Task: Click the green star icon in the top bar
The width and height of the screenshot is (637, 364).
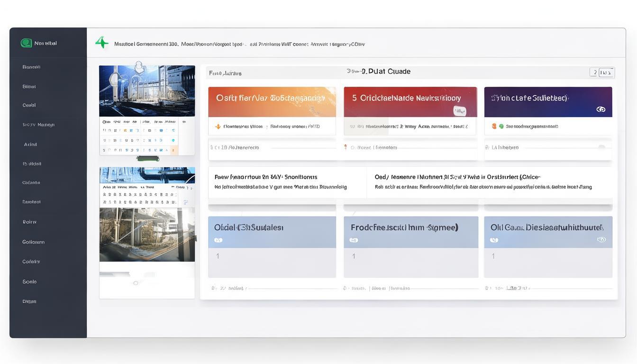Action: pos(101,43)
